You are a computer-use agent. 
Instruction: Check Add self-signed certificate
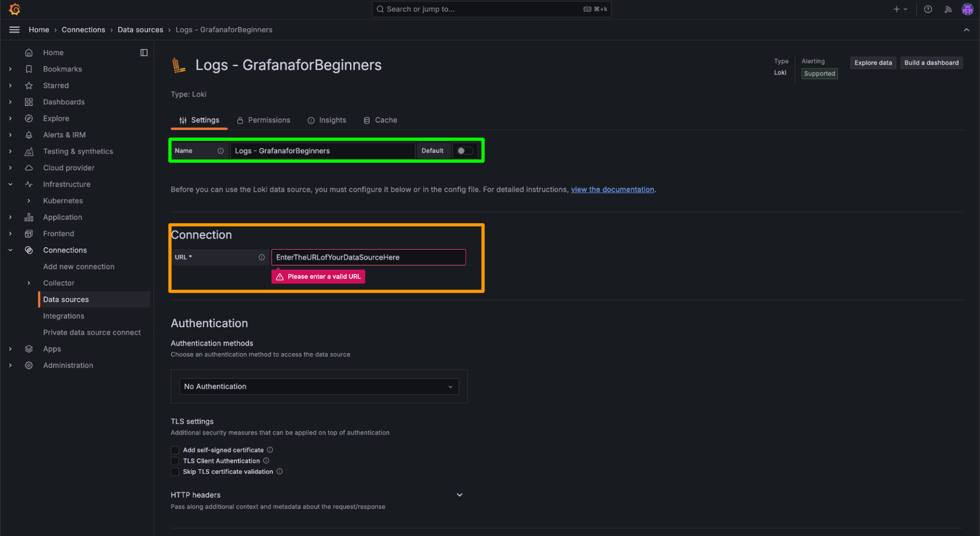175,450
